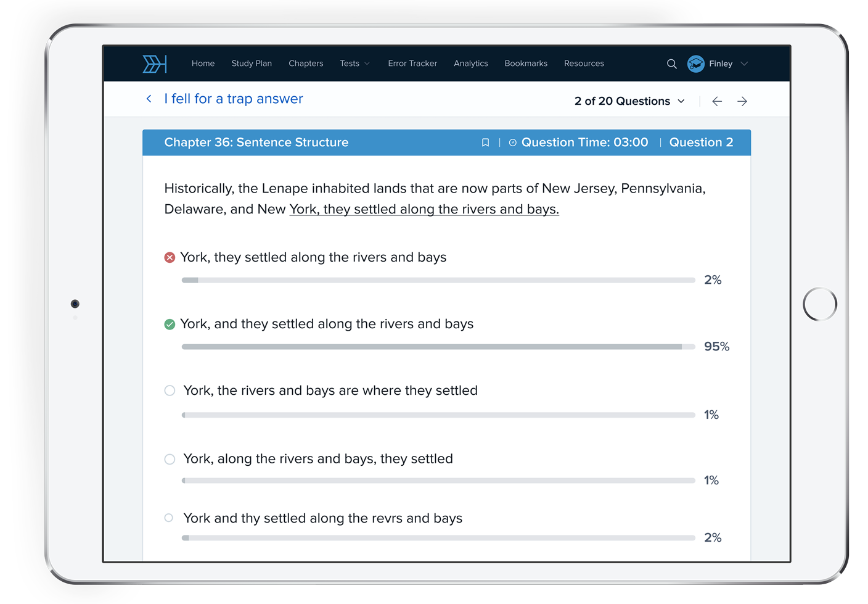Click the app logo in the navbar
868x604 pixels.
155,64
